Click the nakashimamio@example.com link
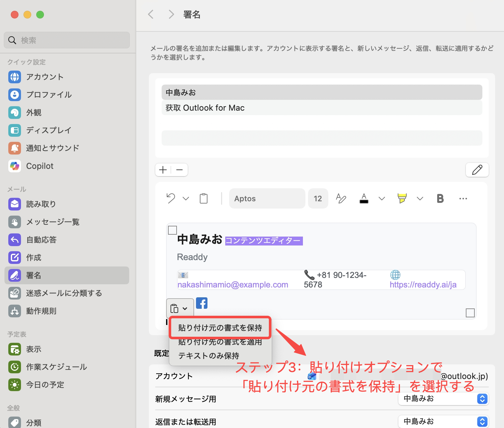This screenshot has height=428, width=504. [233, 285]
